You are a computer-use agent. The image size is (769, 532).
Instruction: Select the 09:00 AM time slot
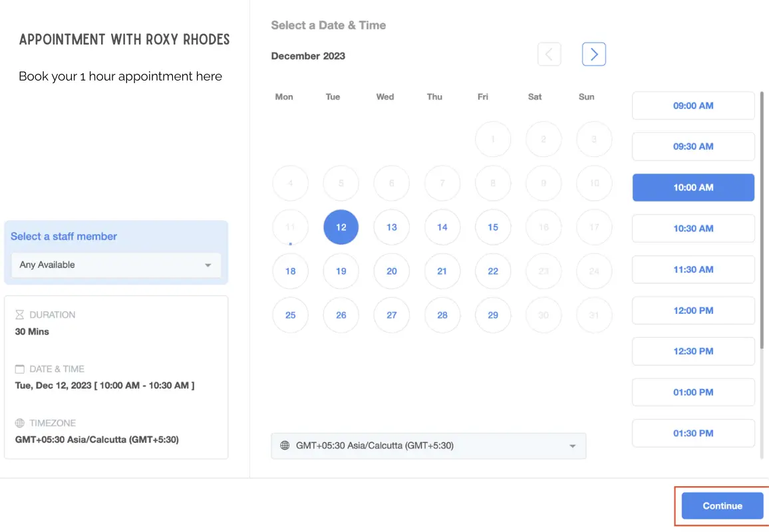coord(692,105)
